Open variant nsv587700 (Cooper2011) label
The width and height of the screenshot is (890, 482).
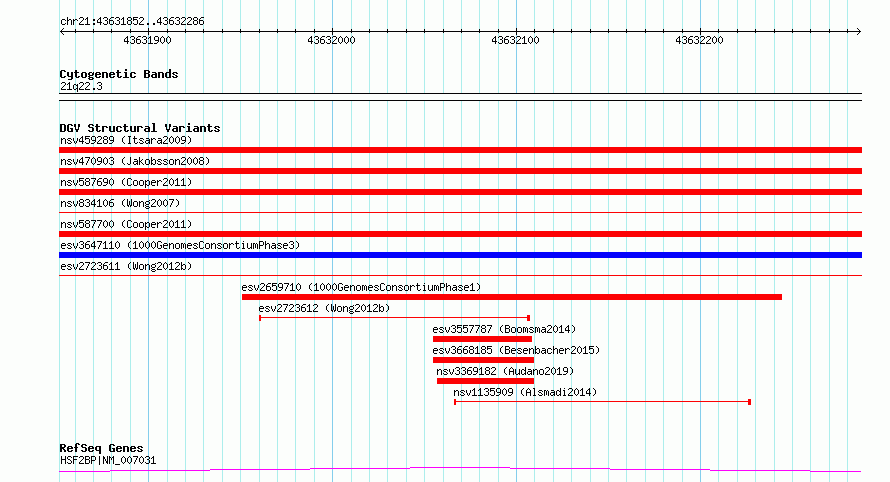click(x=126, y=224)
